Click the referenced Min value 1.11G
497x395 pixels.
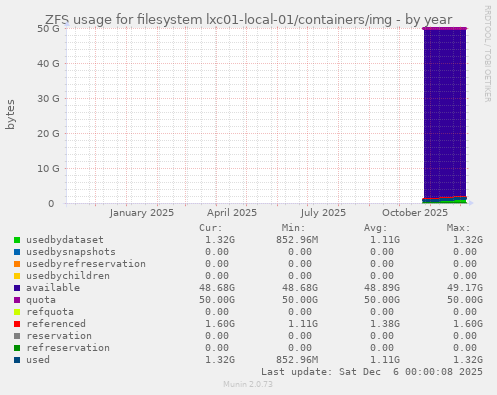303,324
